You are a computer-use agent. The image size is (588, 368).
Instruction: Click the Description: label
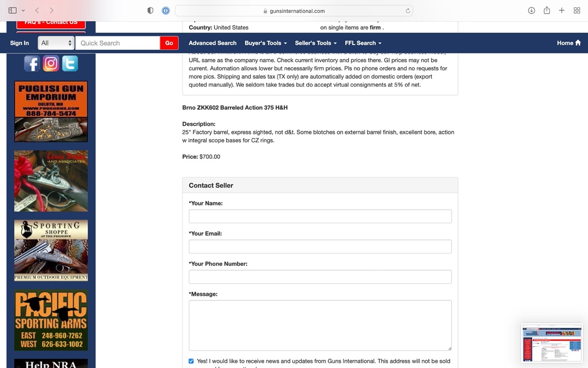click(x=199, y=124)
